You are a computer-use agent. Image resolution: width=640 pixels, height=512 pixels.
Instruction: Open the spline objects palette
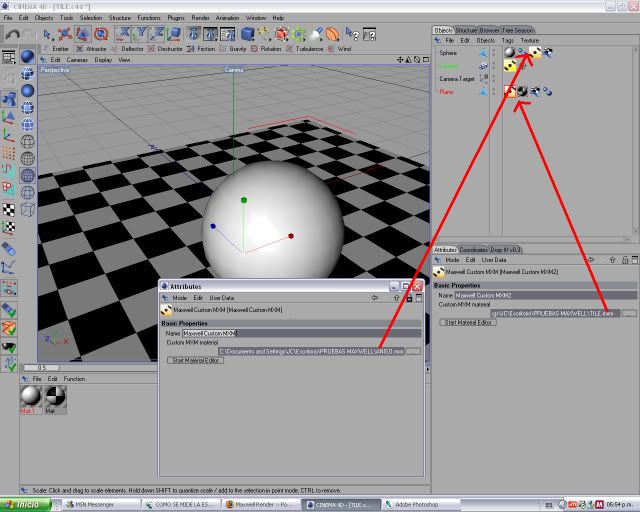[264, 34]
